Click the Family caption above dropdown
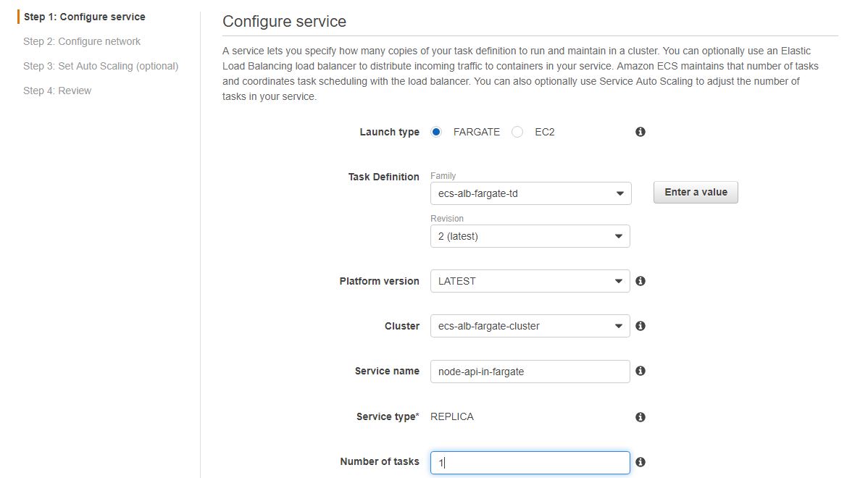868x478 pixels. coord(443,175)
